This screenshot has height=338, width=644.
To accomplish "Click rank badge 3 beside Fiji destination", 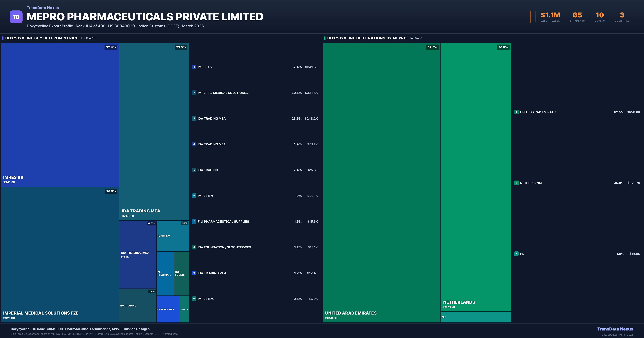I will (x=516, y=253).
